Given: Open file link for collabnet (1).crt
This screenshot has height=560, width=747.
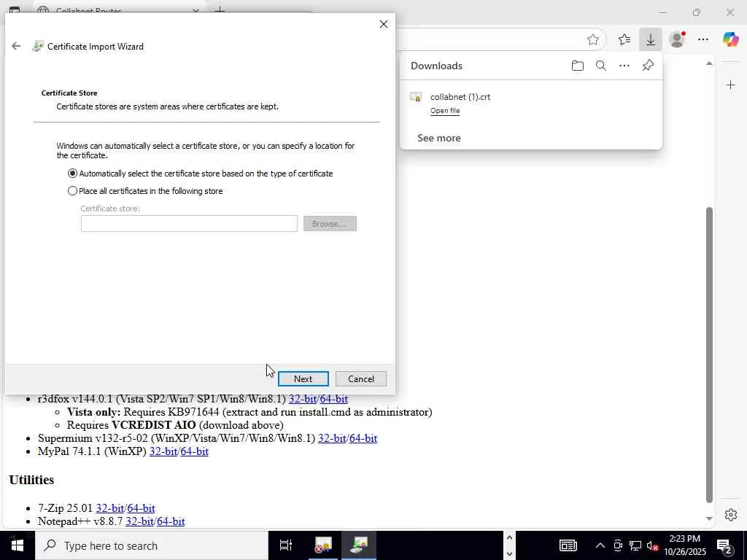Looking at the screenshot, I should [445, 111].
